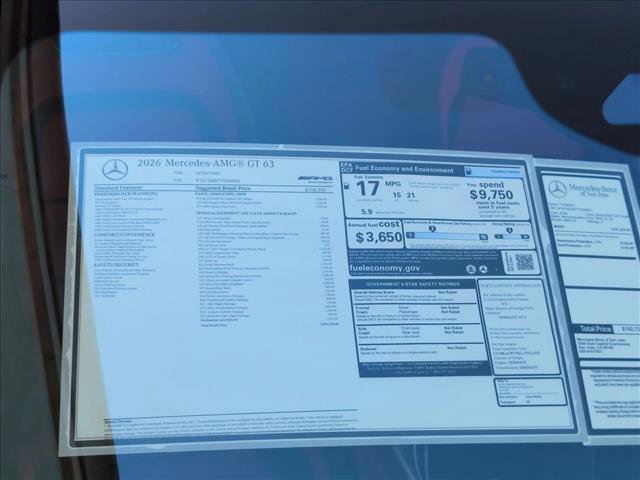Click the 'Optional Equipment and Value Added Packages' heading
Image resolution: width=640 pixels, height=480 pixels.
(246, 213)
